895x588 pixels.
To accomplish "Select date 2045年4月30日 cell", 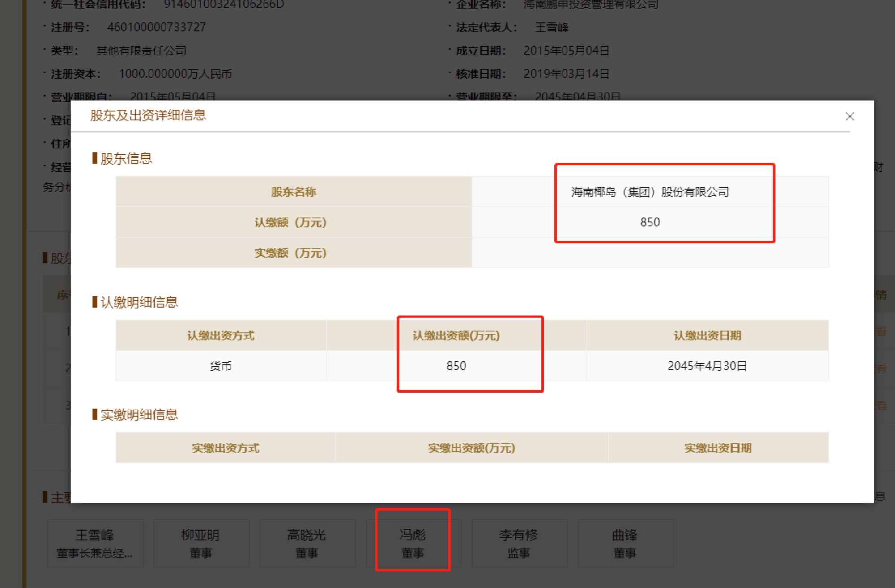I will [707, 366].
